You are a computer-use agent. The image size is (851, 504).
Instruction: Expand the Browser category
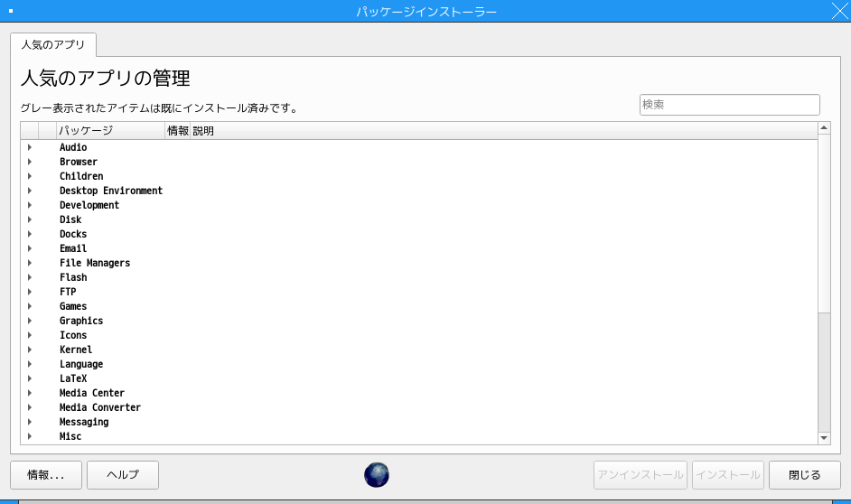pos(29,162)
